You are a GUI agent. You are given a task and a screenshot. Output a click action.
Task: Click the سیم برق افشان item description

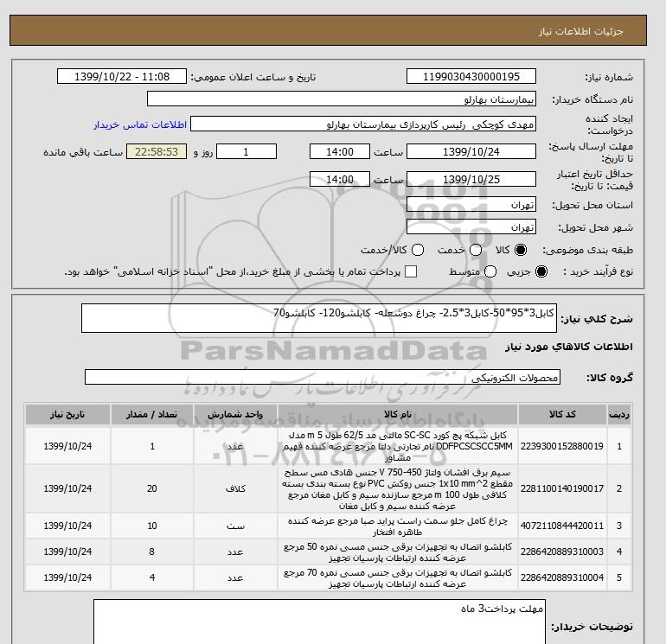pos(398,489)
